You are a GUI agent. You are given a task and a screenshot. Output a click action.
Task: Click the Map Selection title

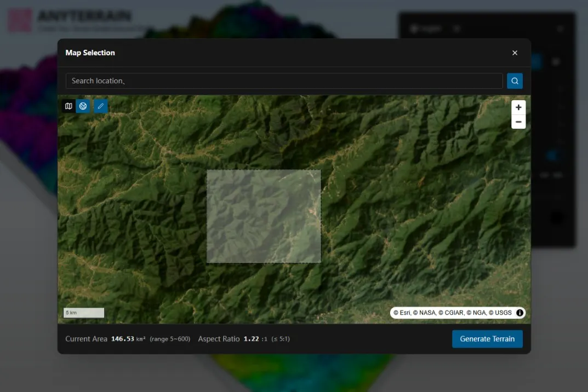coord(90,53)
